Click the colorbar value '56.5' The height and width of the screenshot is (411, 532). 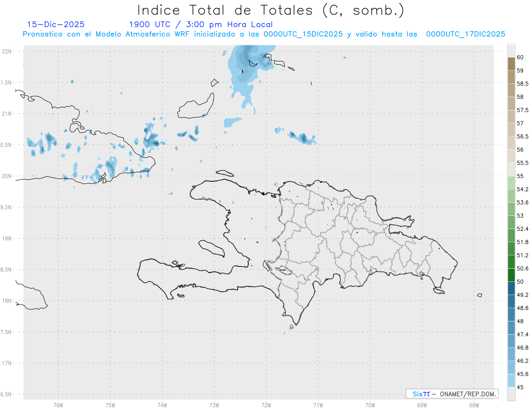click(x=523, y=137)
